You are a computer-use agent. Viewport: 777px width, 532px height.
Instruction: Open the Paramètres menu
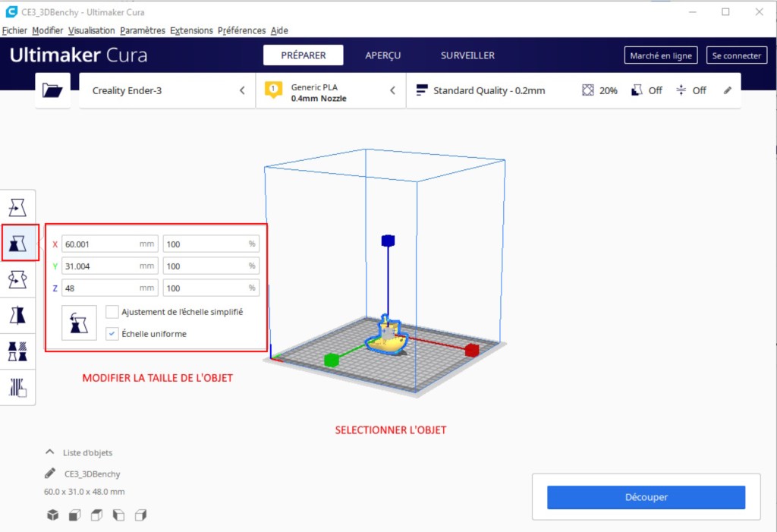(x=143, y=30)
